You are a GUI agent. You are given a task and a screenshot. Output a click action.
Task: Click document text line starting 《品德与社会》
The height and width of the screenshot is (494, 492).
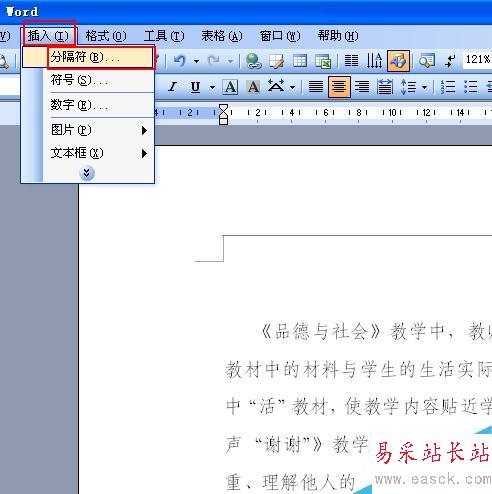point(376,332)
